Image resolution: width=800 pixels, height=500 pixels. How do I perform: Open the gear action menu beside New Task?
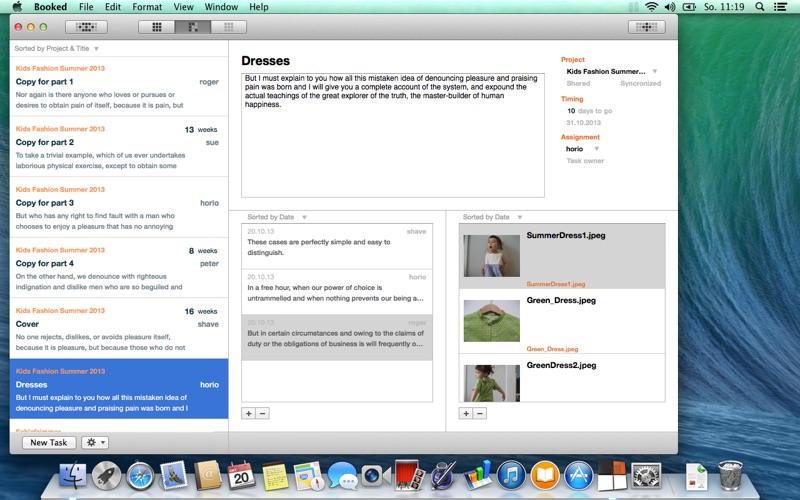click(x=95, y=442)
